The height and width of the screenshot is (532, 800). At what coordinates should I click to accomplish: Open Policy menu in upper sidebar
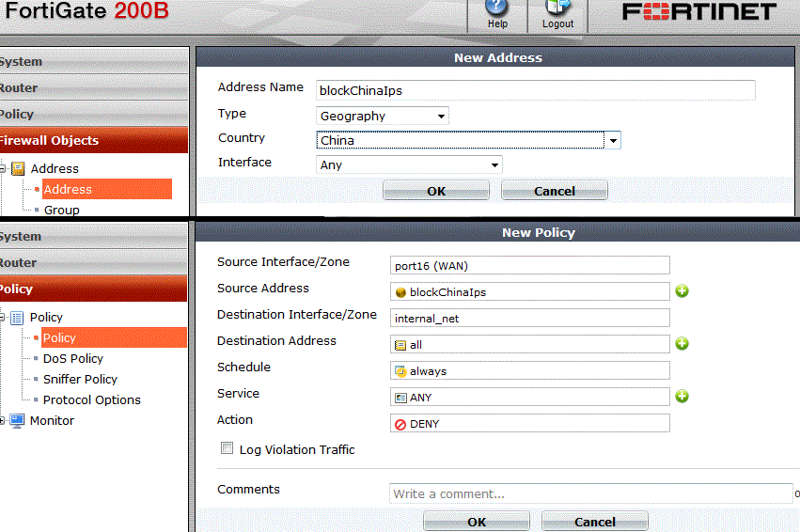coord(94,115)
